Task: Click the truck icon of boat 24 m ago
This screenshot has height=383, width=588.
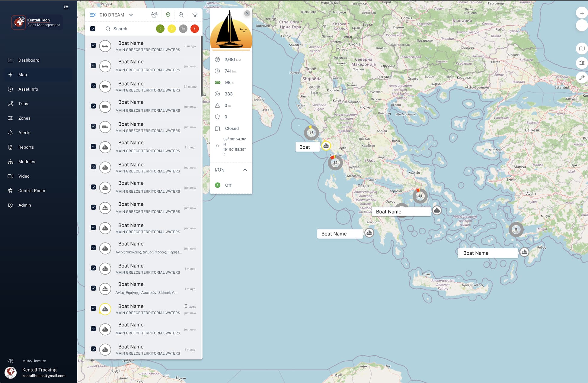Action: (x=105, y=87)
